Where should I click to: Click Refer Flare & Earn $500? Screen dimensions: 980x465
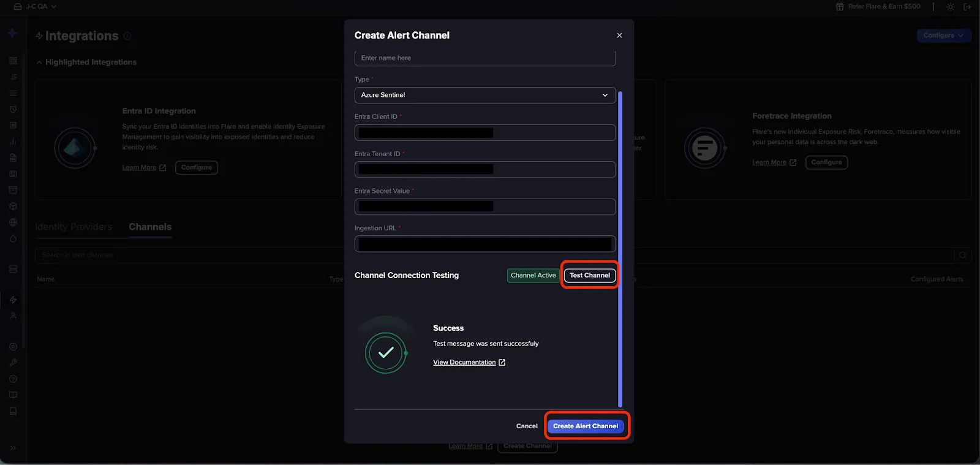[878, 7]
